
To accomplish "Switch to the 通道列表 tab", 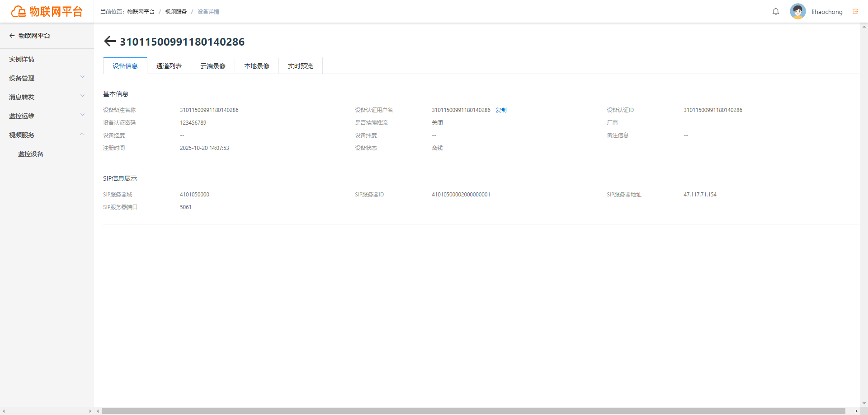I will tap(169, 66).
